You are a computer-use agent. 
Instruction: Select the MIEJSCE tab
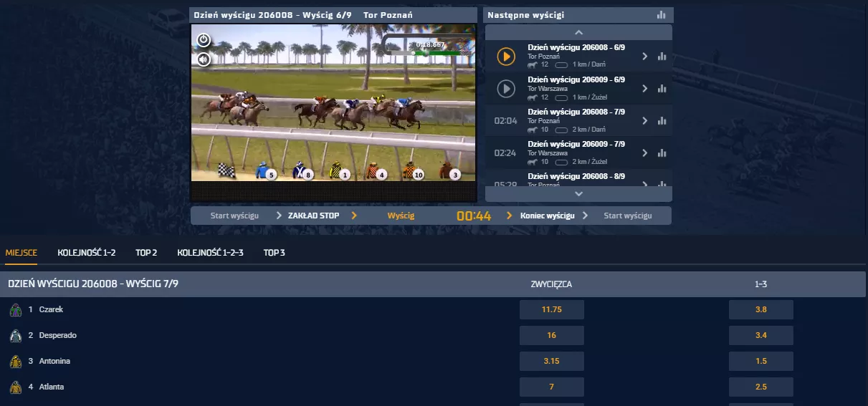[x=22, y=253]
